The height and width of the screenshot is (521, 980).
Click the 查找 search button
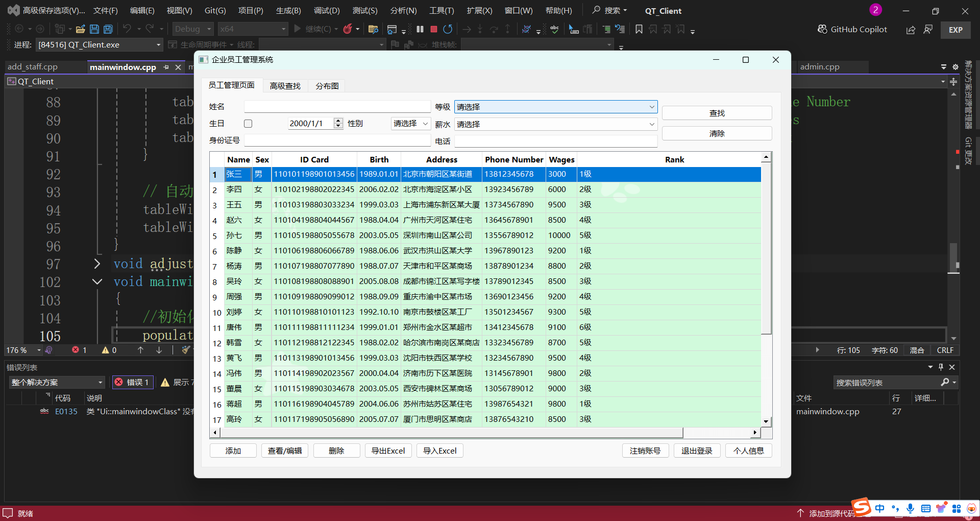point(717,113)
